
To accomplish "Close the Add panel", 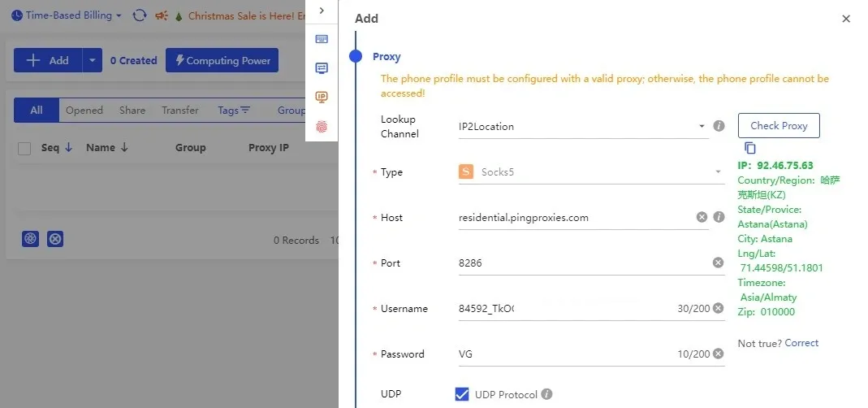I will click(x=846, y=19).
